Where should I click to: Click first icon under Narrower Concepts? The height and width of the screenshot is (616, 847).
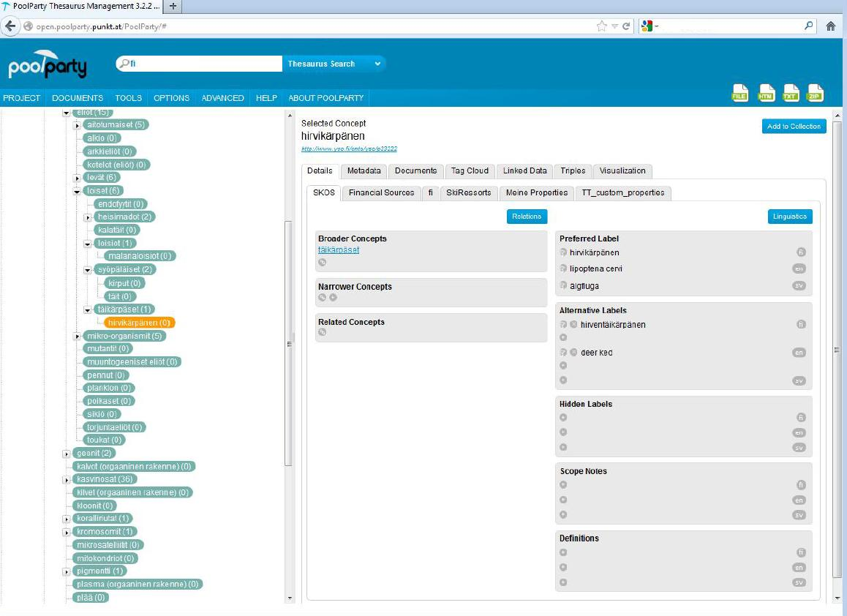click(323, 298)
